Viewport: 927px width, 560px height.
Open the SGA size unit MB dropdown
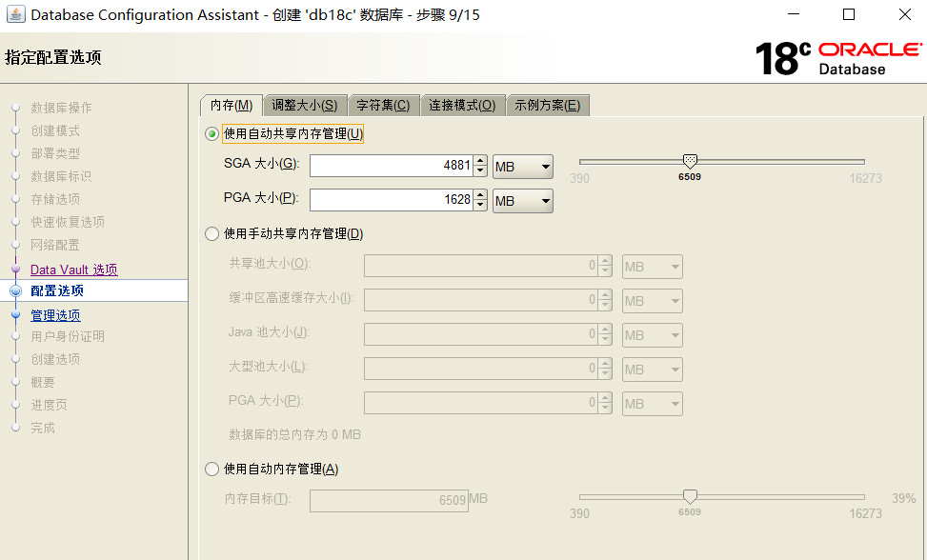pos(523,167)
